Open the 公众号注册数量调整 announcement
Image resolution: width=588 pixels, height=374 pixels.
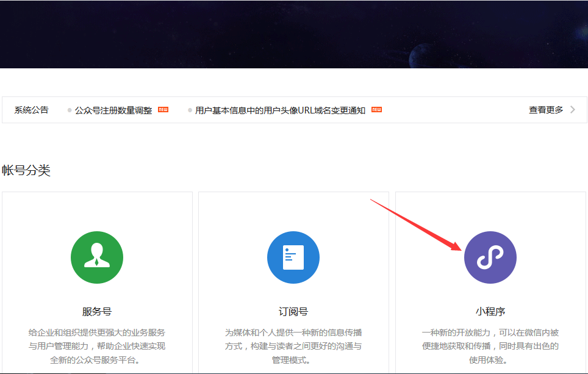tap(113, 110)
